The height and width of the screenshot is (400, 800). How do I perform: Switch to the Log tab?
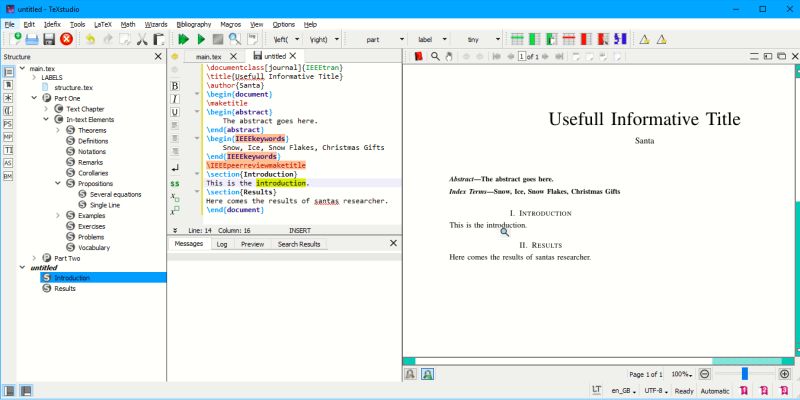(222, 244)
